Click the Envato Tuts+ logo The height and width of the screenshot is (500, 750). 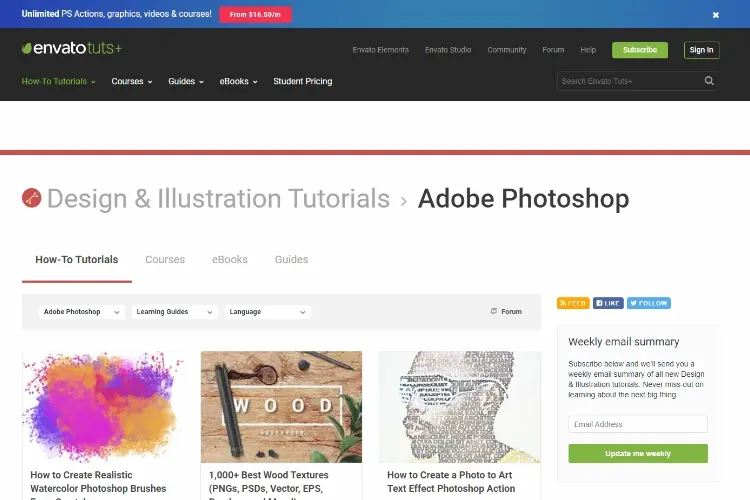(72, 48)
